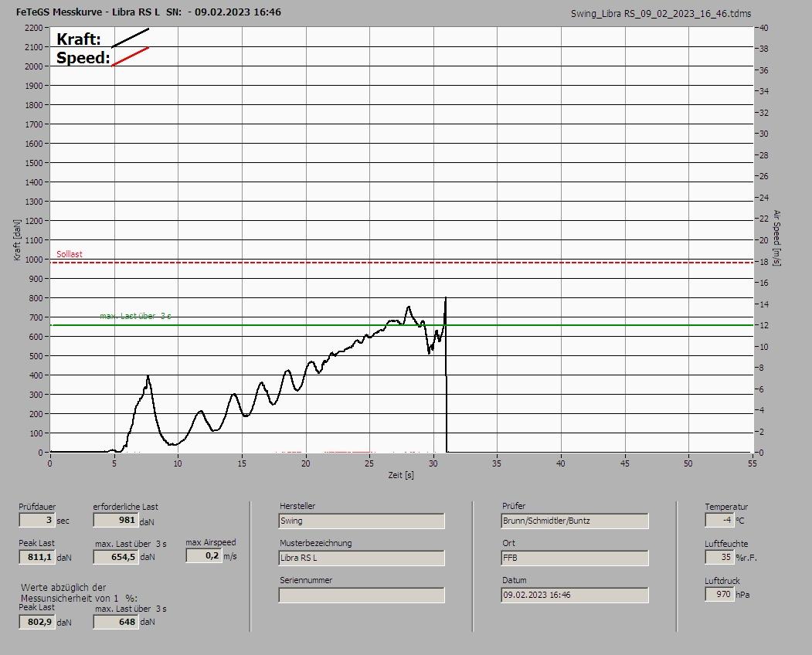This screenshot has height=655, width=812.
Task: Click the Peak Last field showing 811,1
Action: [x=37, y=557]
